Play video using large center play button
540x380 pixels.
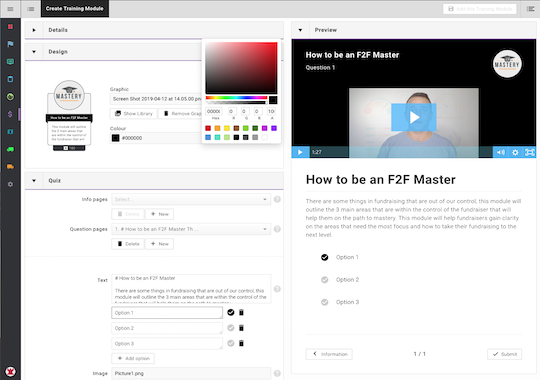tap(414, 117)
